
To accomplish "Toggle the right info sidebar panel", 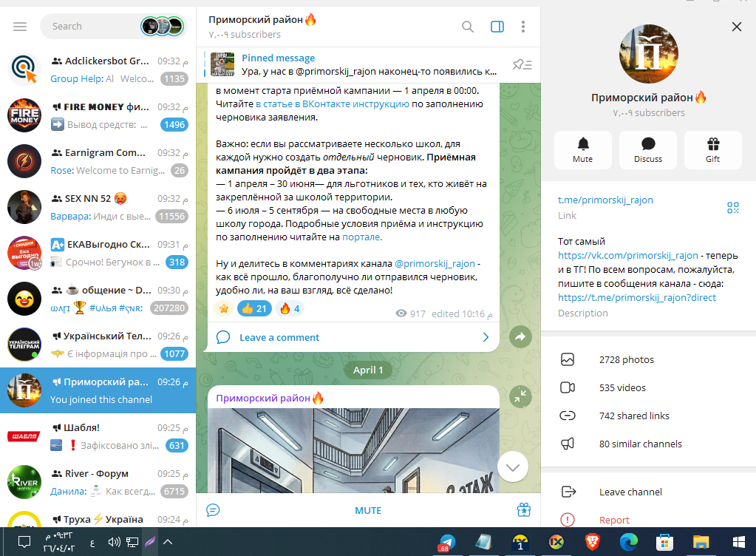I will (497, 27).
